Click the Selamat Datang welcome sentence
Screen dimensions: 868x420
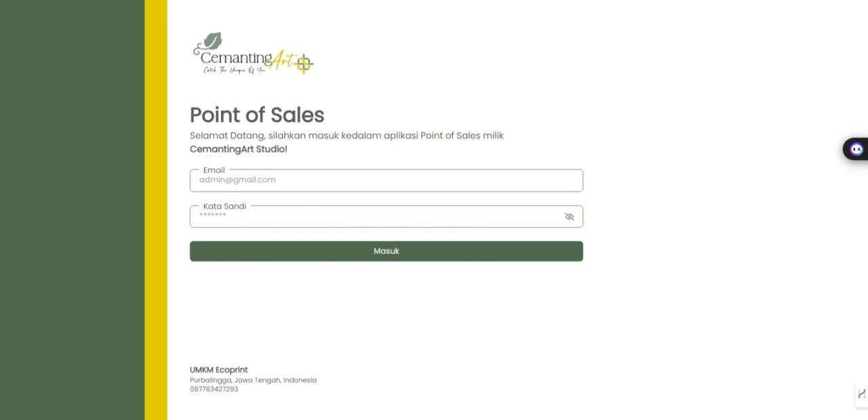pos(347,135)
